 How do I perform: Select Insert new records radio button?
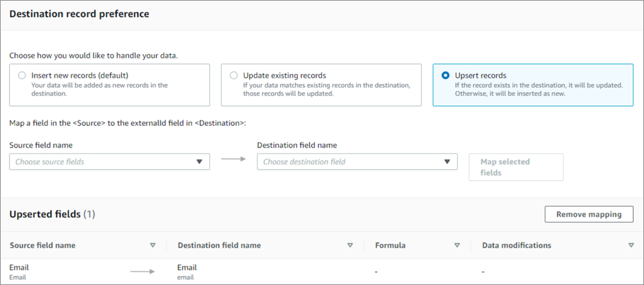(22, 76)
